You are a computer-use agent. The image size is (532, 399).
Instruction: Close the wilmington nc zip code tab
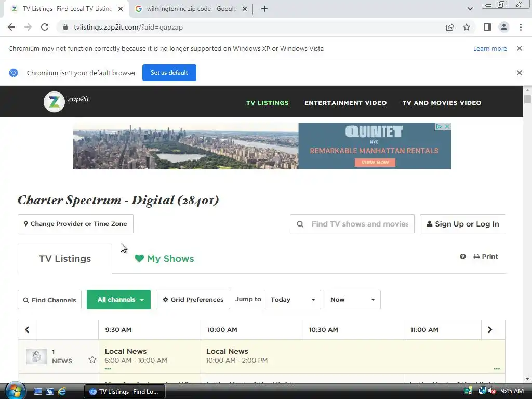coord(245,9)
